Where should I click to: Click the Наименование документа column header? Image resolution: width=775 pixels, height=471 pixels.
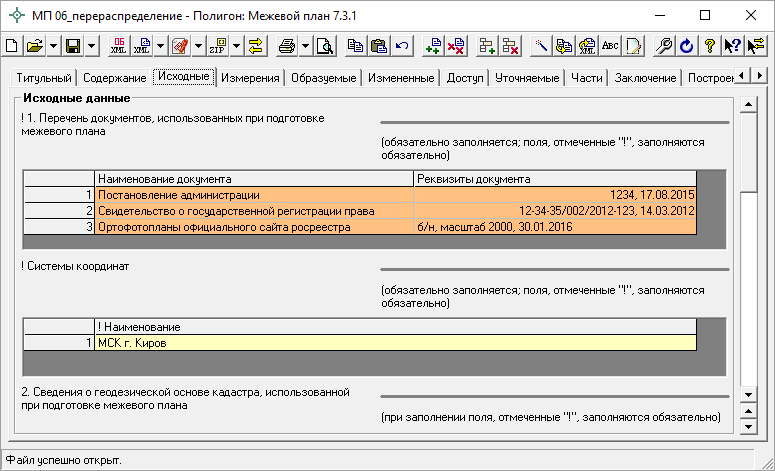[x=254, y=179]
